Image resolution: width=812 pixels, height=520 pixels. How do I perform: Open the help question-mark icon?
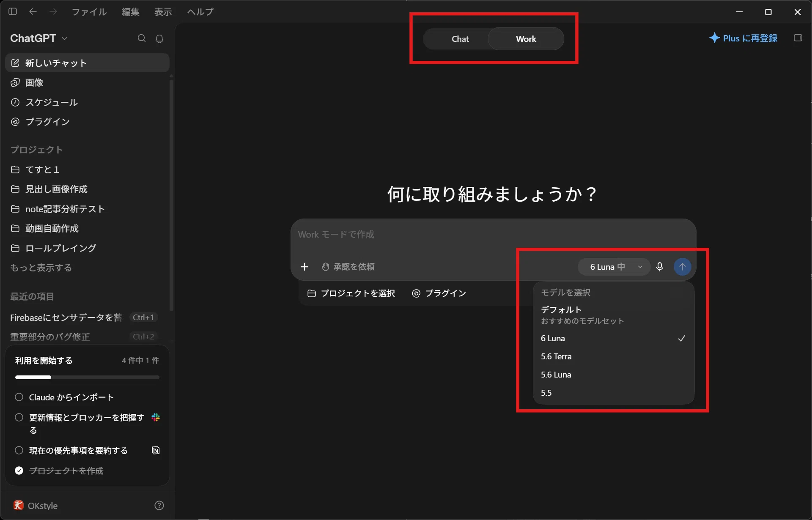[159, 505]
